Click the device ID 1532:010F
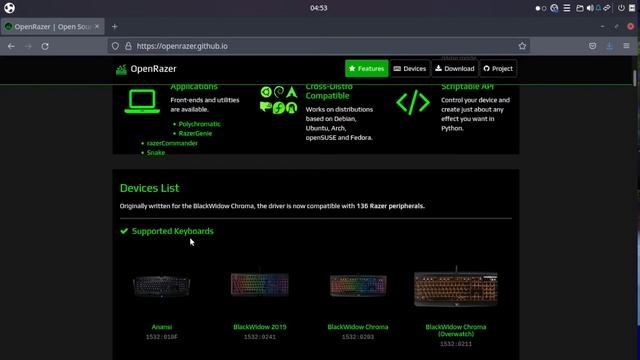640x360 pixels. tap(162, 337)
